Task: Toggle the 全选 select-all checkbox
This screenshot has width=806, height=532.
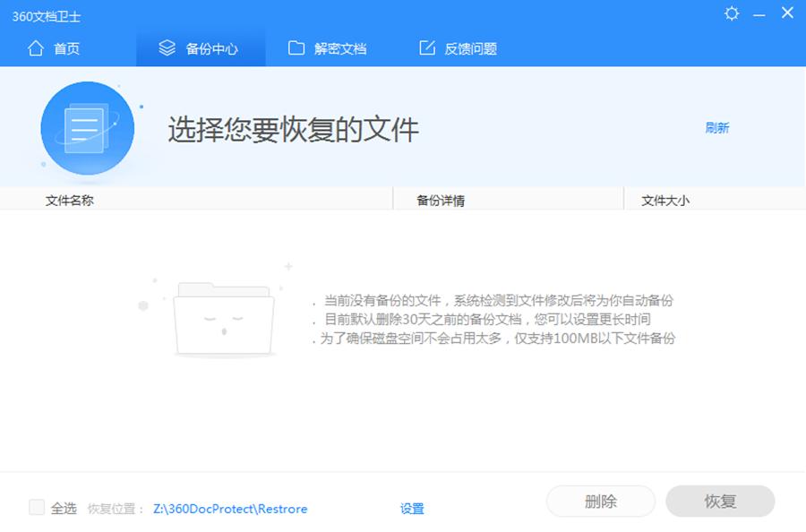Action: (x=37, y=508)
